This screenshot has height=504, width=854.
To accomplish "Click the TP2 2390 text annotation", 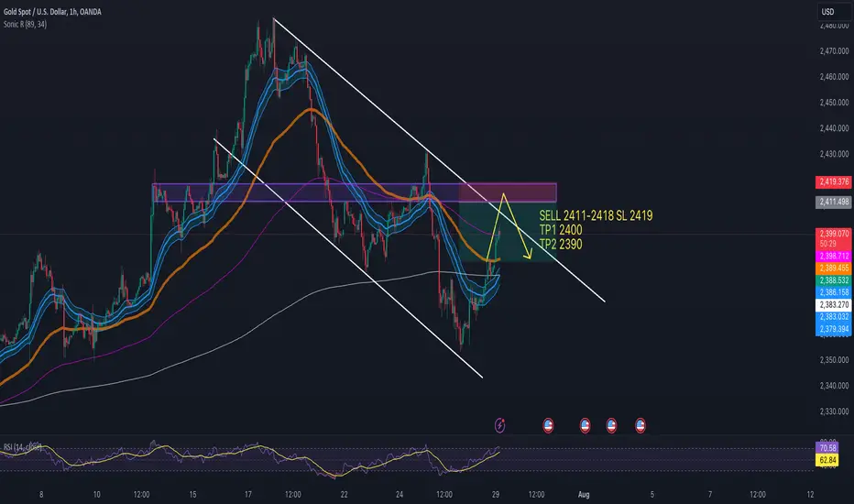I will 561,244.
